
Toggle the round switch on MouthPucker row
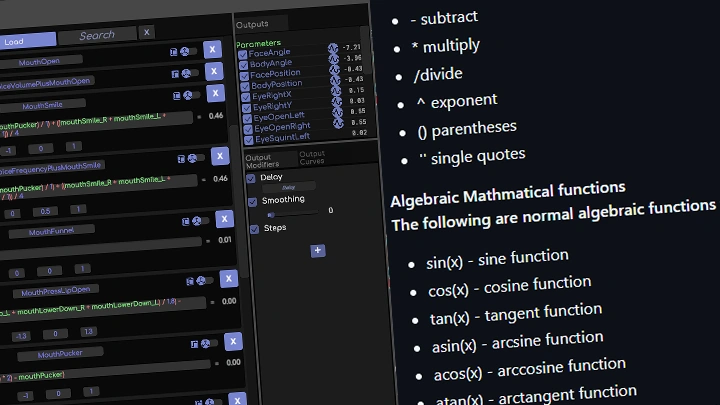[x=210, y=343]
